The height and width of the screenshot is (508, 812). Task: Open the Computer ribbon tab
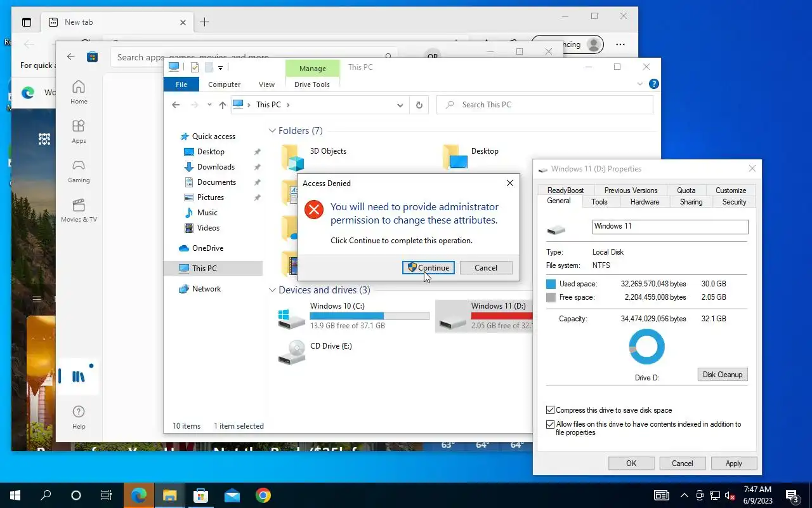tap(225, 84)
